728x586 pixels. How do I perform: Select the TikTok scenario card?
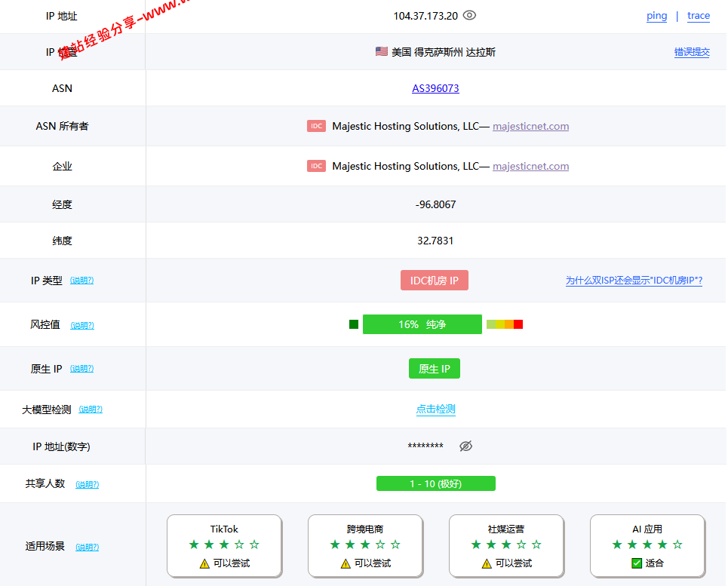224,545
